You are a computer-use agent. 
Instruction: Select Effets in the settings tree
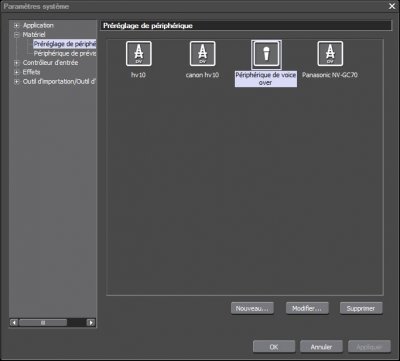click(31, 72)
